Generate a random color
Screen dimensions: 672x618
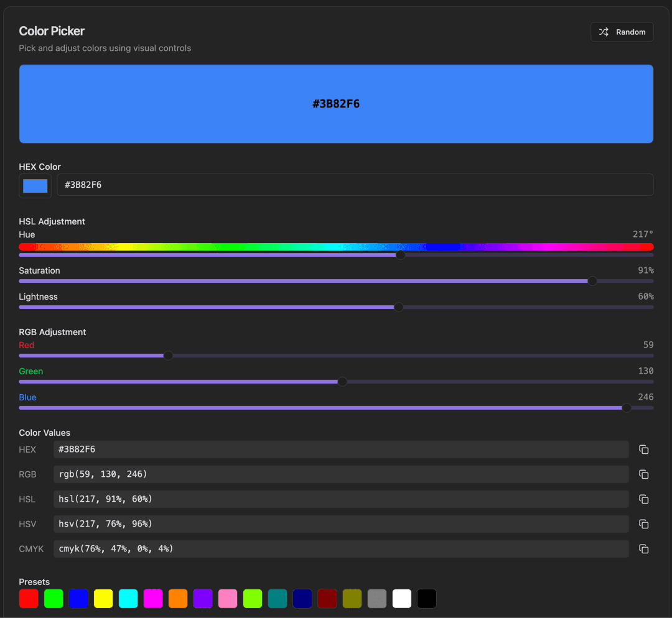[622, 32]
